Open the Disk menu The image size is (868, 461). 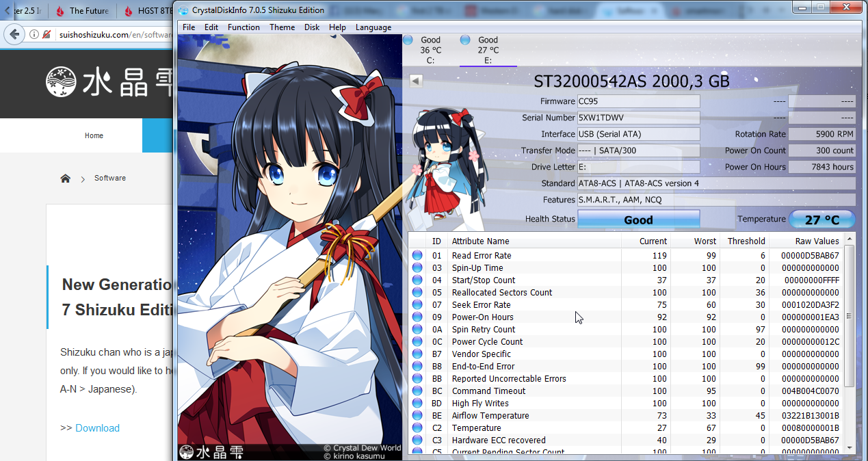pyautogui.click(x=312, y=27)
